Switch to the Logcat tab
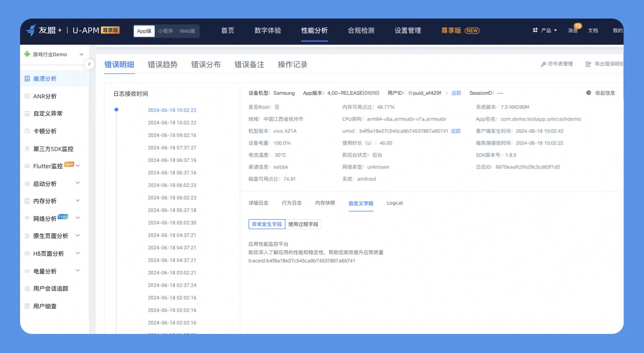Screen dimensions: 644x353 pyautogui.click(x=395, y=203)
